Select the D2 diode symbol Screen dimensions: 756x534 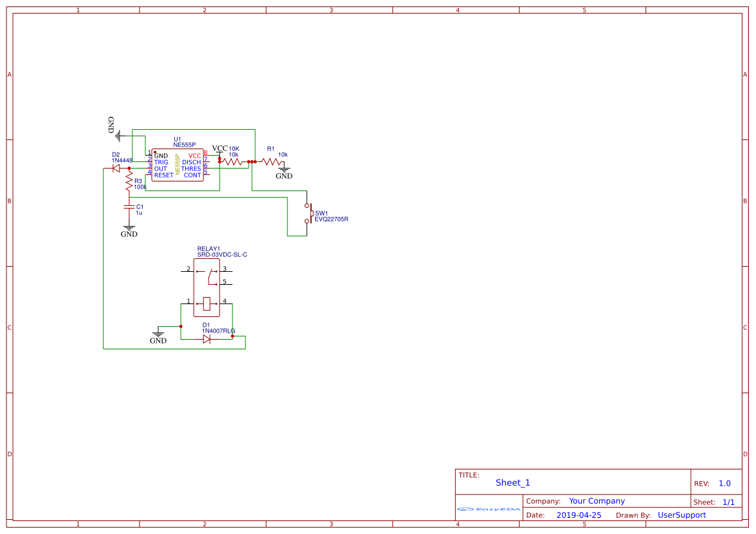[x=116, y=169]
